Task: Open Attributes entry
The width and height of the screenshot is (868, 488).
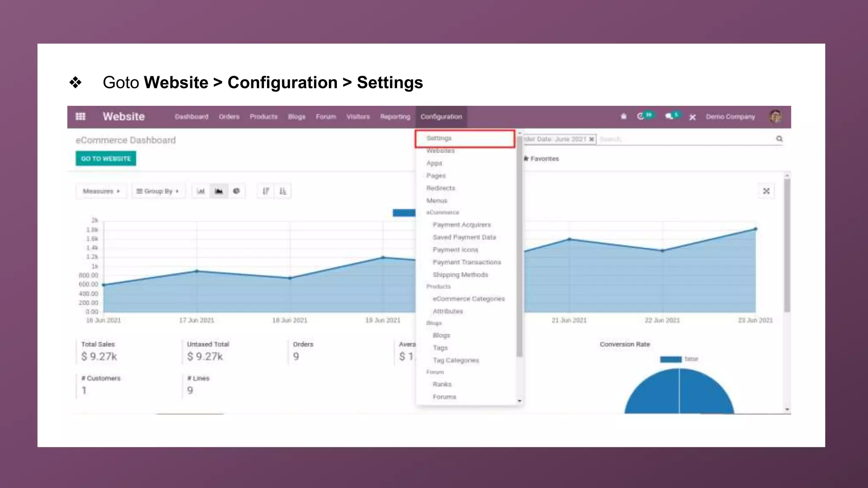Action: 448,311
